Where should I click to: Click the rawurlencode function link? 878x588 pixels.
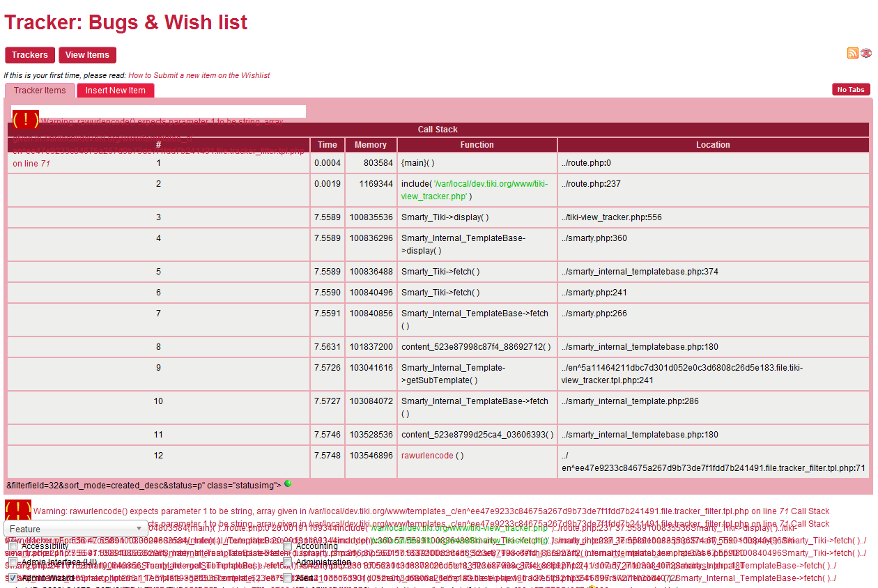[427, 456]
